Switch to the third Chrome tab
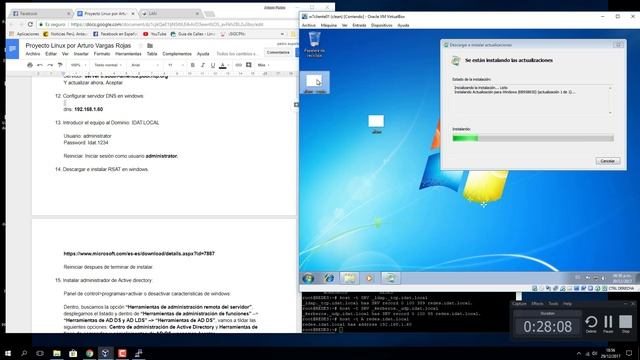This screenshot has height=360, width=640. [171, 13]
